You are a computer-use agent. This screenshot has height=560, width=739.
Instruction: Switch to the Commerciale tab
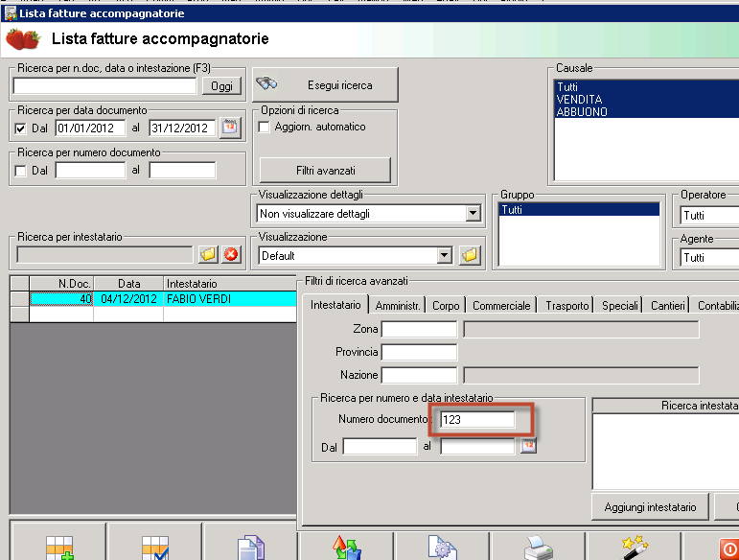click(501, 306)
